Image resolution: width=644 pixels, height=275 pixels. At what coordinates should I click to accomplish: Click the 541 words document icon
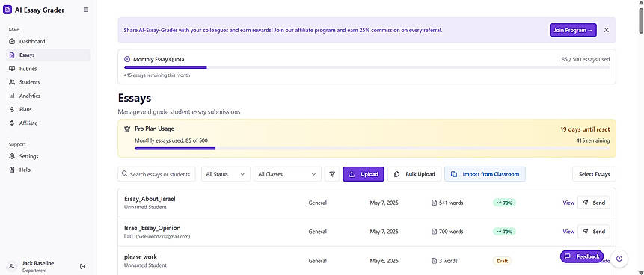point(435,203)
